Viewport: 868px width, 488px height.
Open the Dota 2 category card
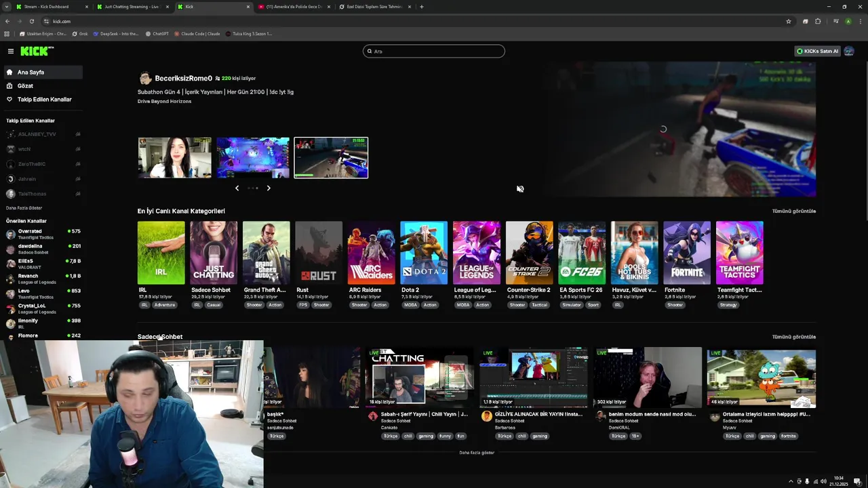tap(424, 253)
